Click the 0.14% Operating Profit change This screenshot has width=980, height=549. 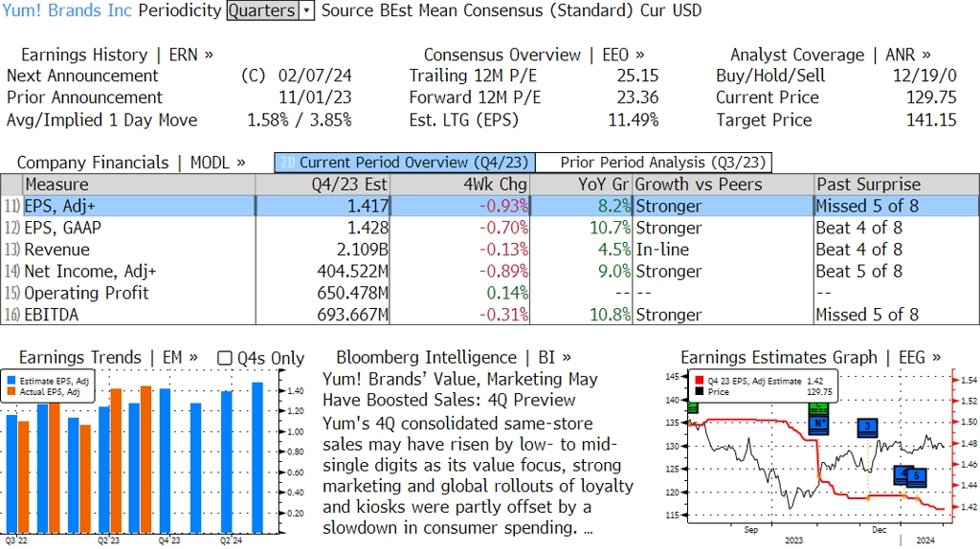pos(507,293)
